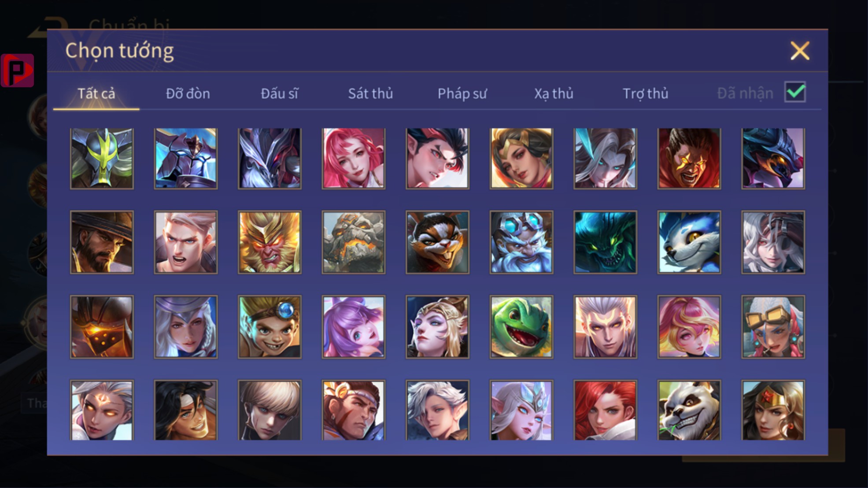The height and width of the screenshot is (488, 868).
Task: Pick the Wonder Woman tiara hero
Action: 773,410
